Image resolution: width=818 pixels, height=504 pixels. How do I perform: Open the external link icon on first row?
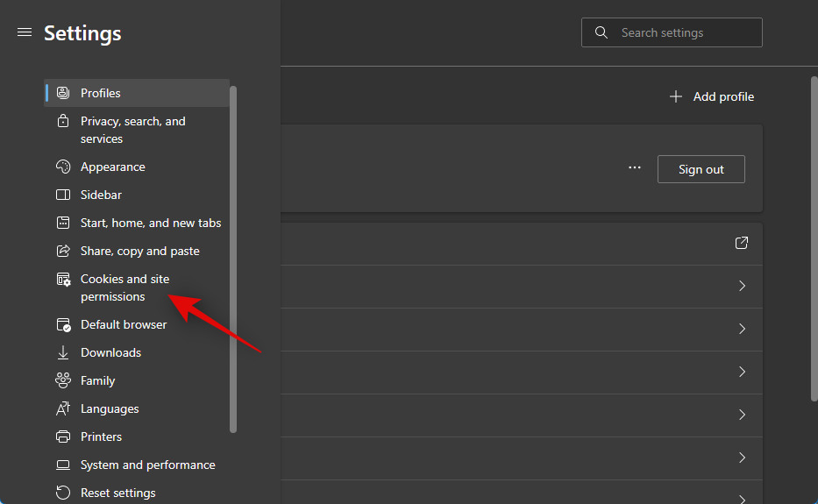click(742, 243)
